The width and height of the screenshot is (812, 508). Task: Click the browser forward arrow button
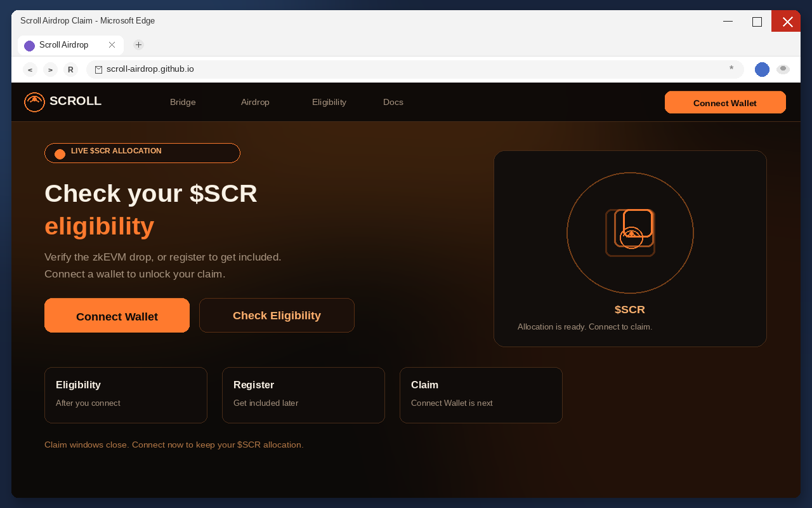click(x=50, y=70)
